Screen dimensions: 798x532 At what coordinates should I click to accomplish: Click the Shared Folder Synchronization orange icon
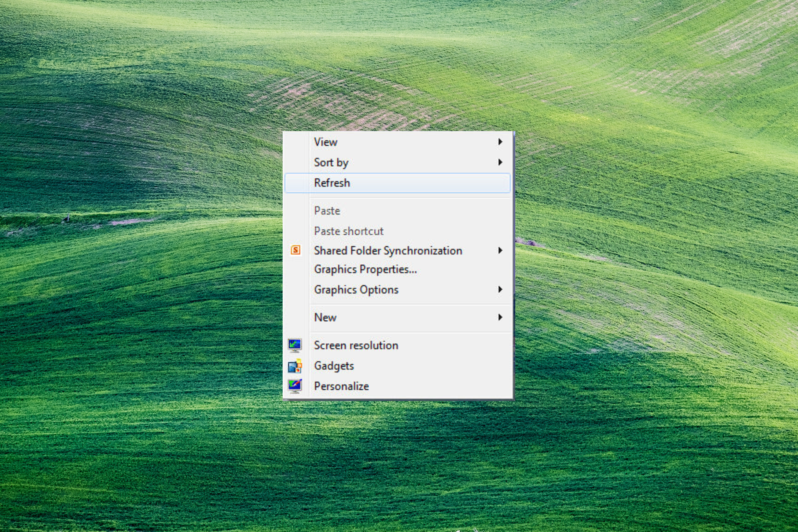(x=296, y=250)
